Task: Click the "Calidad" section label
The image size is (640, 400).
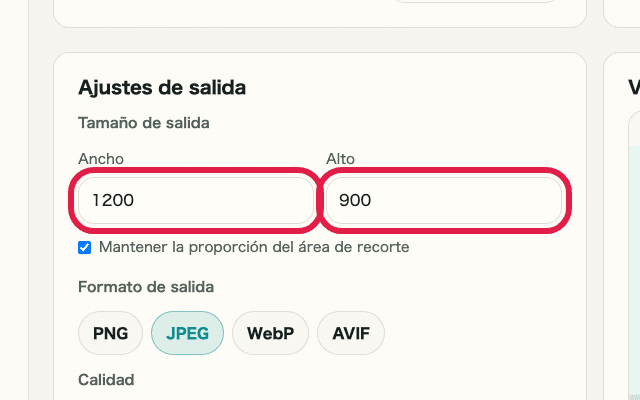Action: coord(106,380)
